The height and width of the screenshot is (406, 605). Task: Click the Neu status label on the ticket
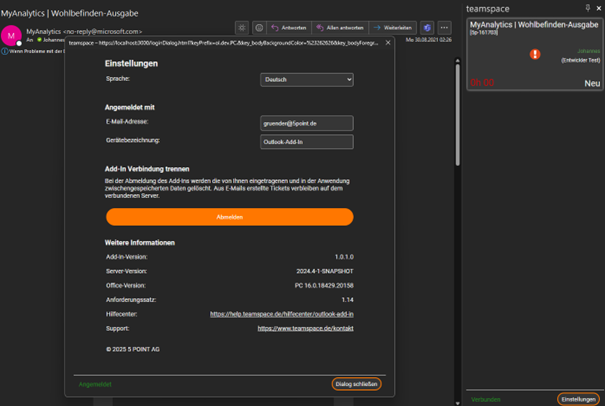[x=592, y=83]
